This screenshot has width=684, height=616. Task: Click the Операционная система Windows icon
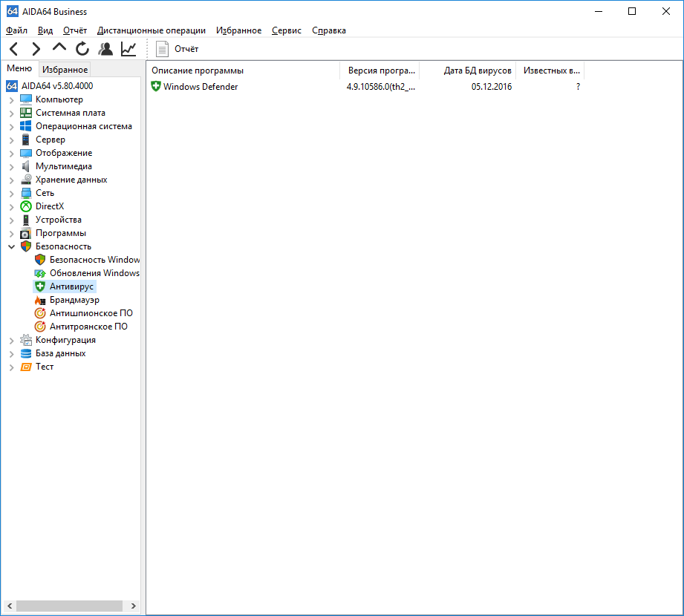[x=26, y=126]
